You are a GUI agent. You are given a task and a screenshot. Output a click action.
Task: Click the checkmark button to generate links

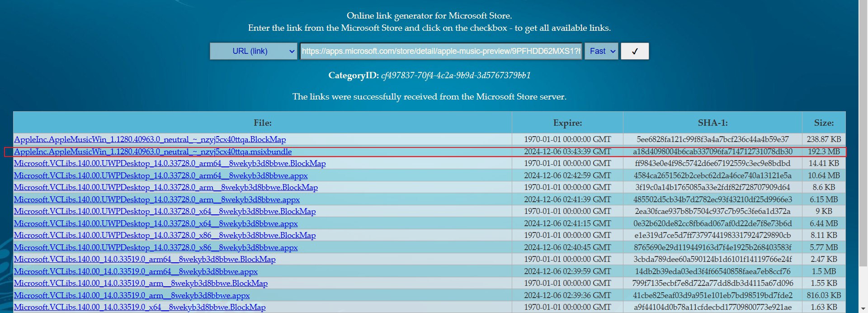point(635,51)
